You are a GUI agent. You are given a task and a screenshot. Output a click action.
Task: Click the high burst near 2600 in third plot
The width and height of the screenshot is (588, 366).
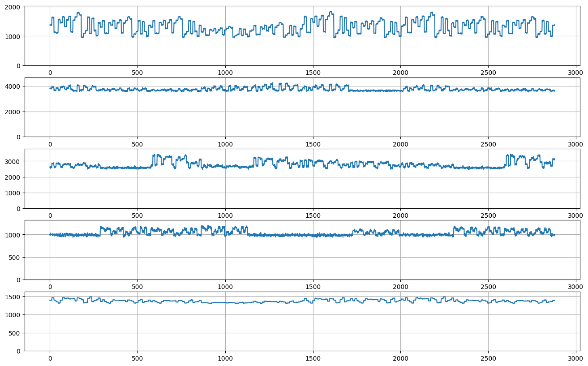coord(508,155)
